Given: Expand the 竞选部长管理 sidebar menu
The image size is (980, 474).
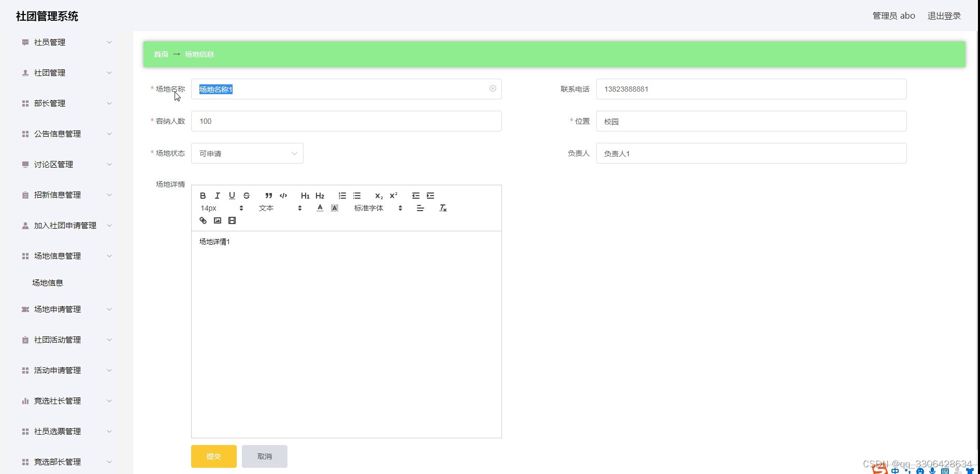Looking at the screenshot, I should (x=66, y=462).
